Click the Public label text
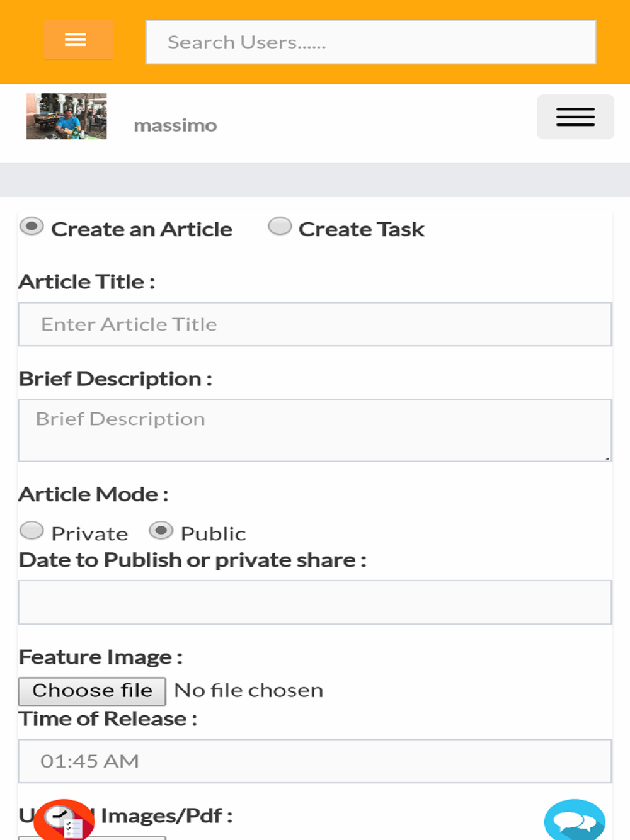Screen dimensions: 630x840 pos(213,534)
